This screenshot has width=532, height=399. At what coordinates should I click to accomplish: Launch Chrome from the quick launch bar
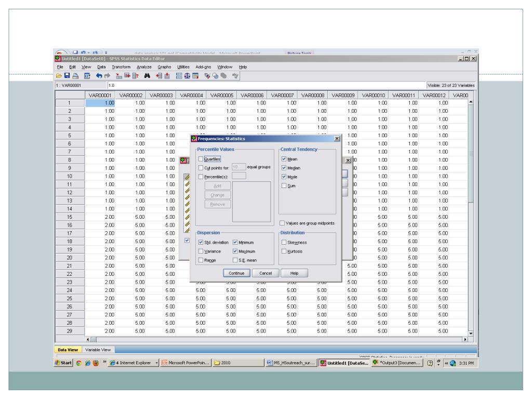(x=79, y=363)
